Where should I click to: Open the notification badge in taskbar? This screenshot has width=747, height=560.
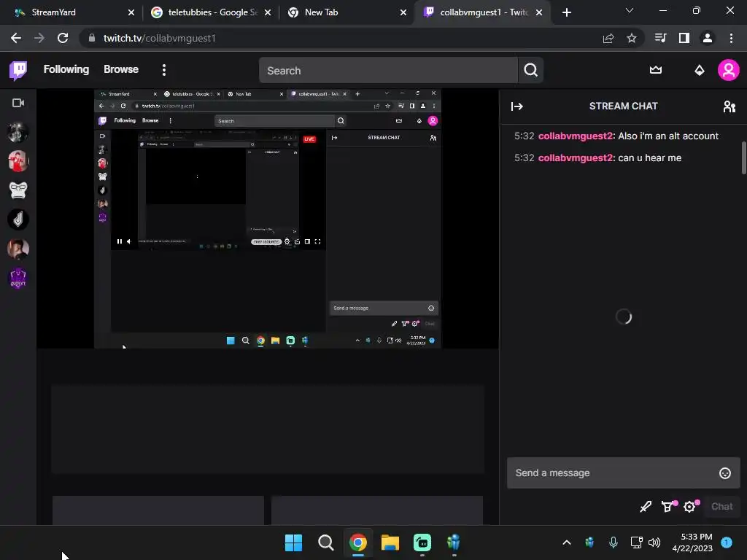tap(727, 542)
